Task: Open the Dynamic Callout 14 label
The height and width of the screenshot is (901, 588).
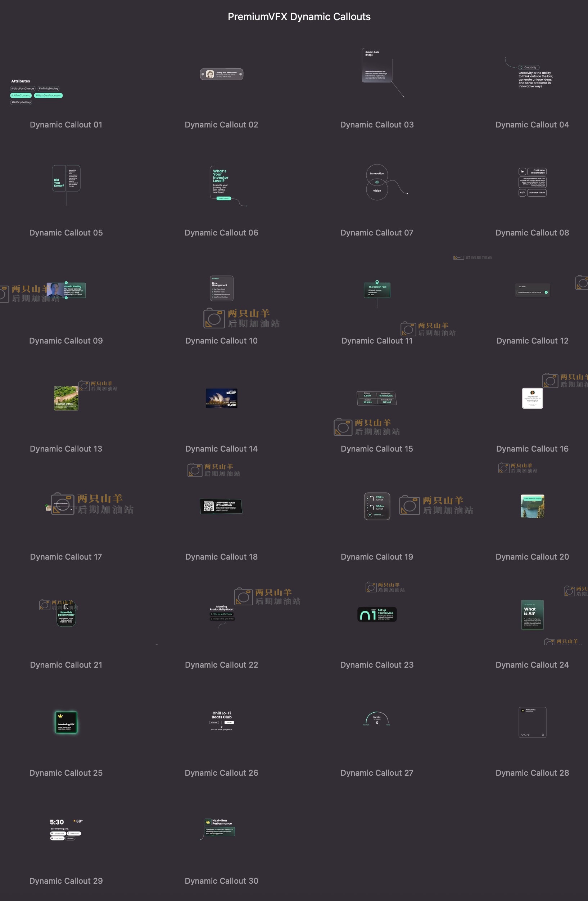Action: [x=221, y=449]
